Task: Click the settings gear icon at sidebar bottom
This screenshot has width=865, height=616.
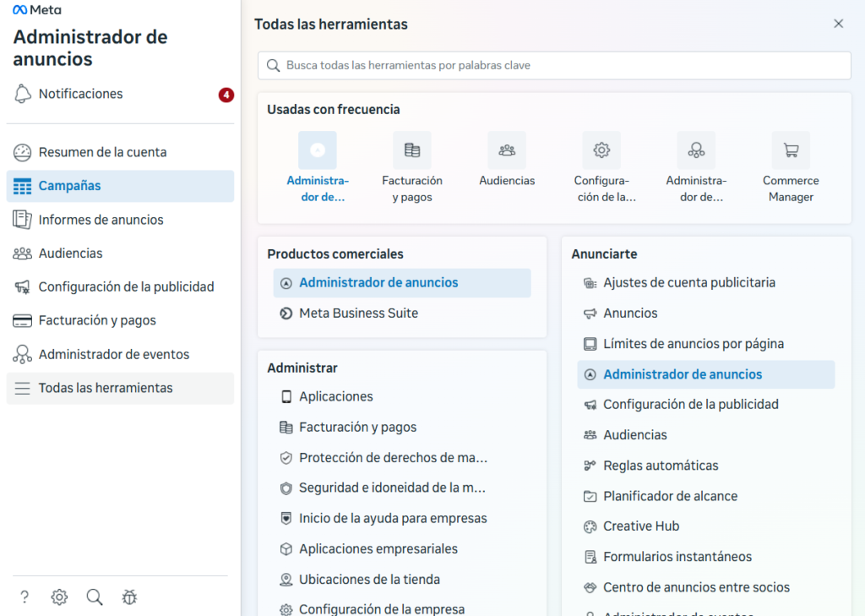Action: pyautogui.click(x=60, y=597)
